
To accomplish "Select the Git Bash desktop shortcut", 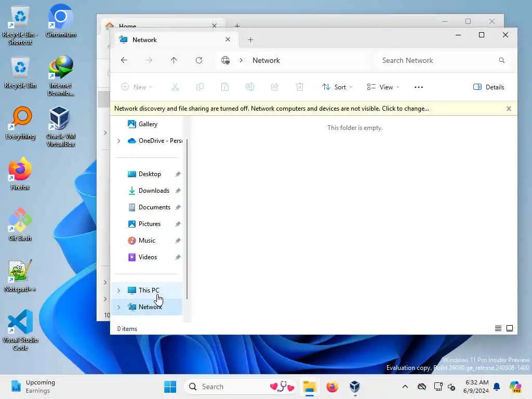I will pos(20,225).
